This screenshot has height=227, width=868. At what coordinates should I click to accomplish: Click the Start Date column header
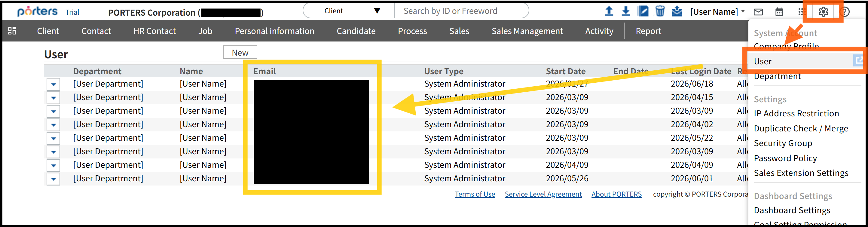[565, 71]
